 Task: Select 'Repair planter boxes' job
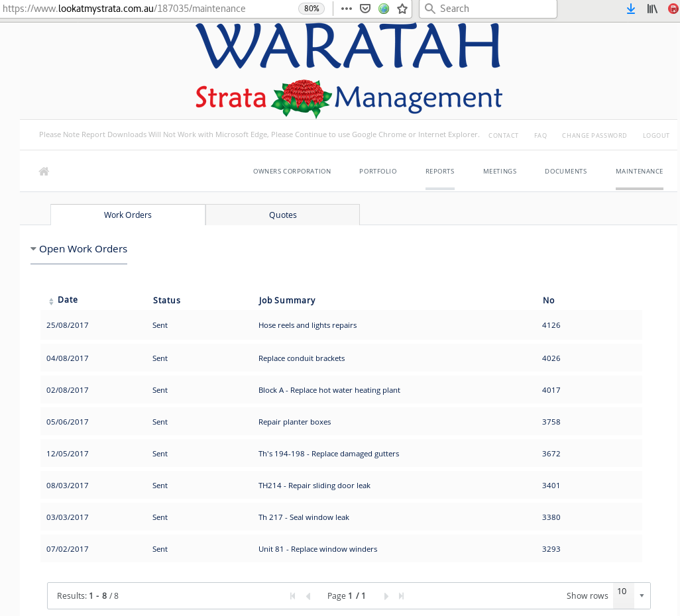294,422
